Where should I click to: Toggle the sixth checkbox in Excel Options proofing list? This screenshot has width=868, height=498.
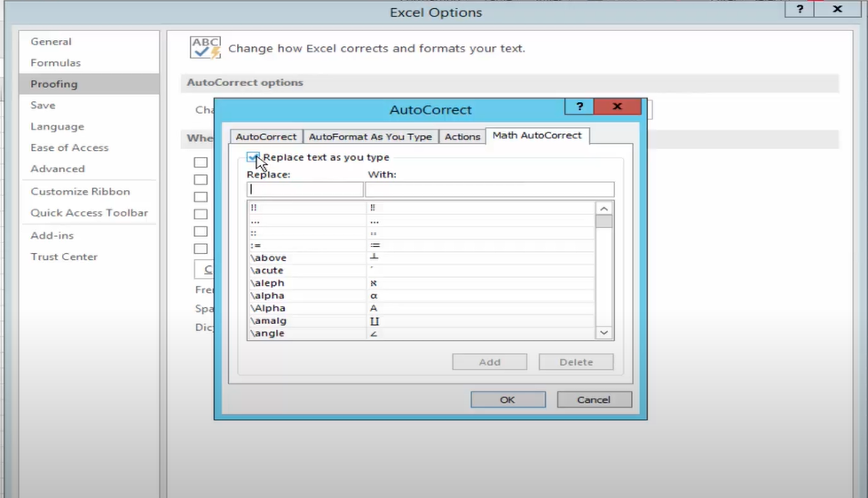point(201,249)
